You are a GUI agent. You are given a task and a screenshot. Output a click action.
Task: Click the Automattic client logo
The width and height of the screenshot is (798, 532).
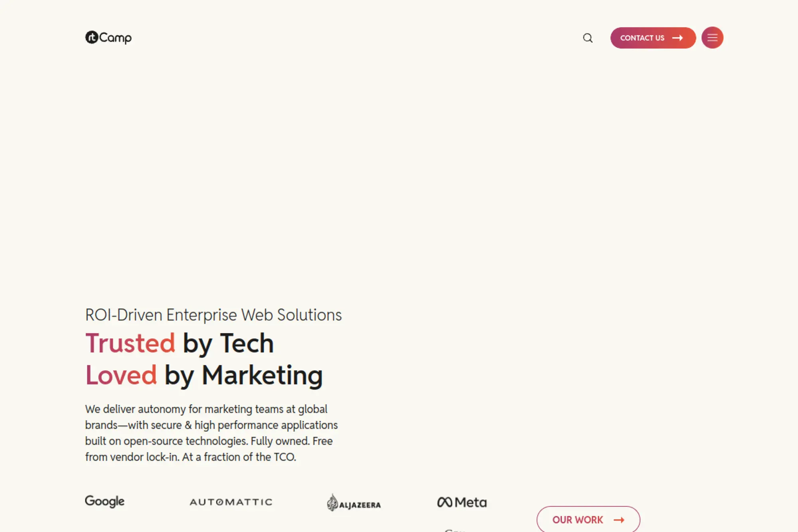231,502
